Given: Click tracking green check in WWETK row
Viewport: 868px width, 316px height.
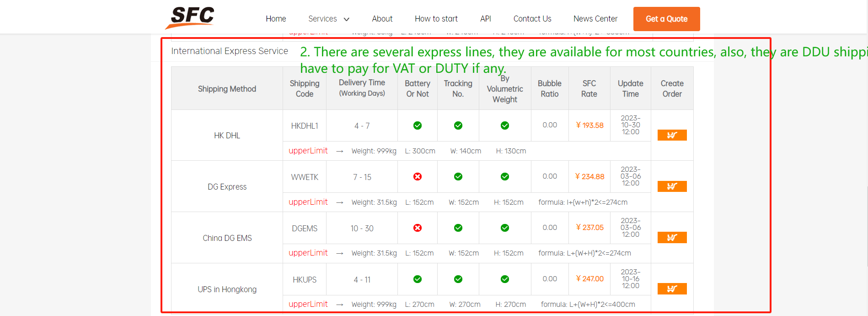Looking at the screenshot, I should 458,177.
